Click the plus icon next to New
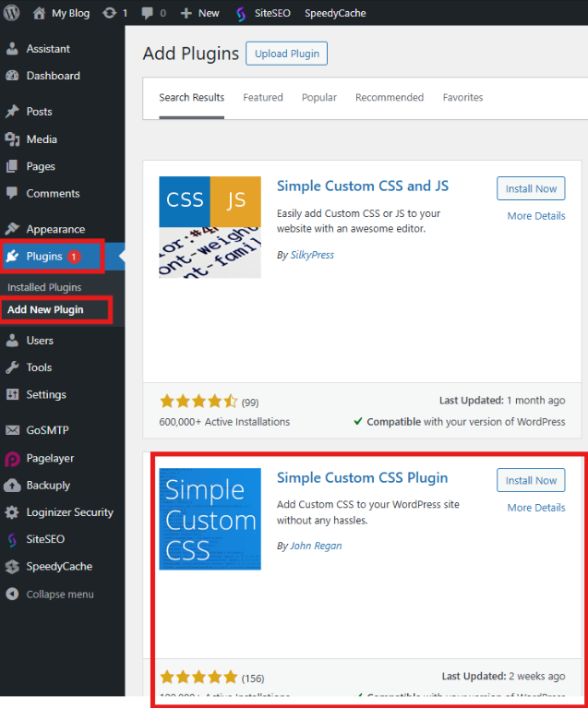The height and width of the screenshot is (709, 588). coord(186,13)
